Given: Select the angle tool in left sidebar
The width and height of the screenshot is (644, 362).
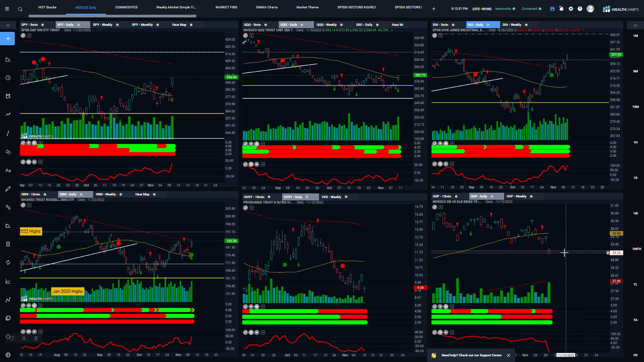Looking at the screenshot, I should [8, 226].
